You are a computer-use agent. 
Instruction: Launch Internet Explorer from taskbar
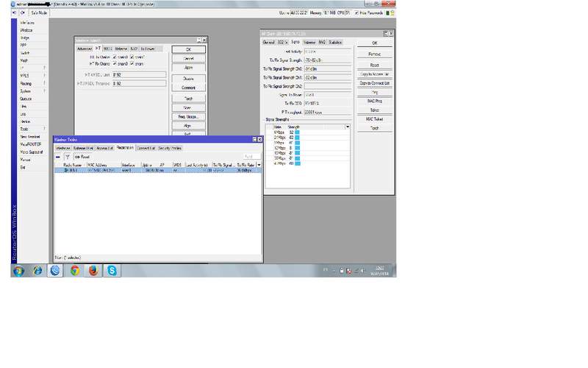click(37, 271)
